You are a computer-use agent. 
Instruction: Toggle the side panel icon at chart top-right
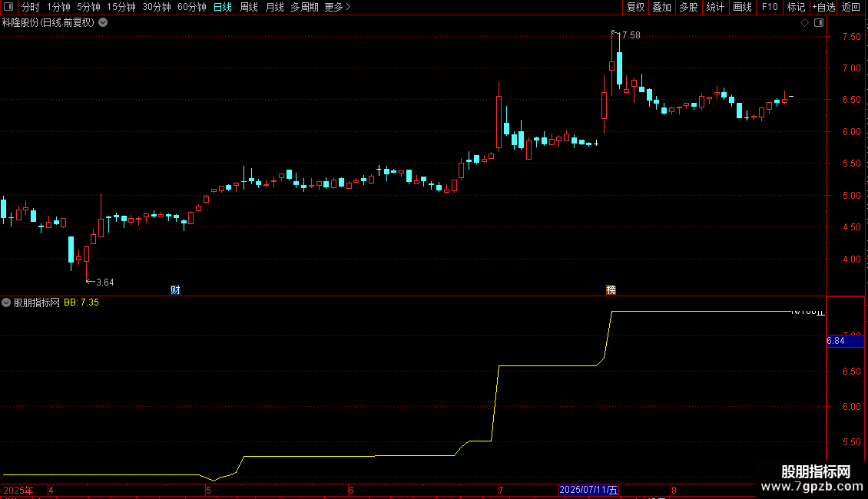(x=819, y=23)
